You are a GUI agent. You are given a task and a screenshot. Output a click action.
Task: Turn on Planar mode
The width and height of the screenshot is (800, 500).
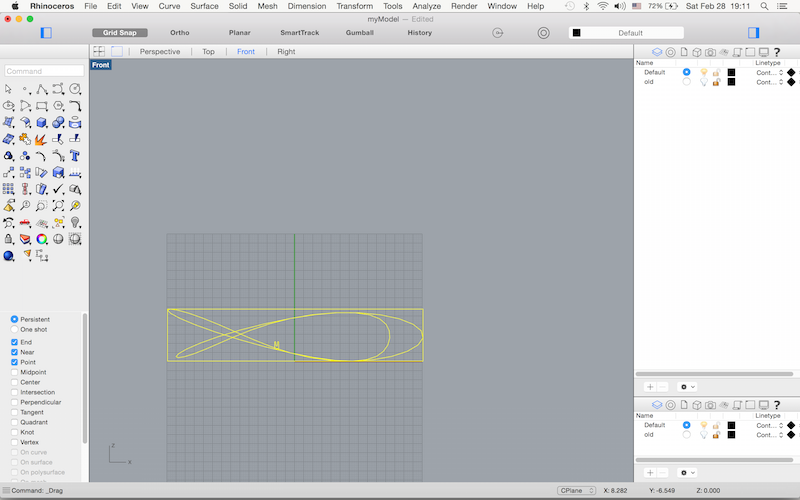(239, 33)
